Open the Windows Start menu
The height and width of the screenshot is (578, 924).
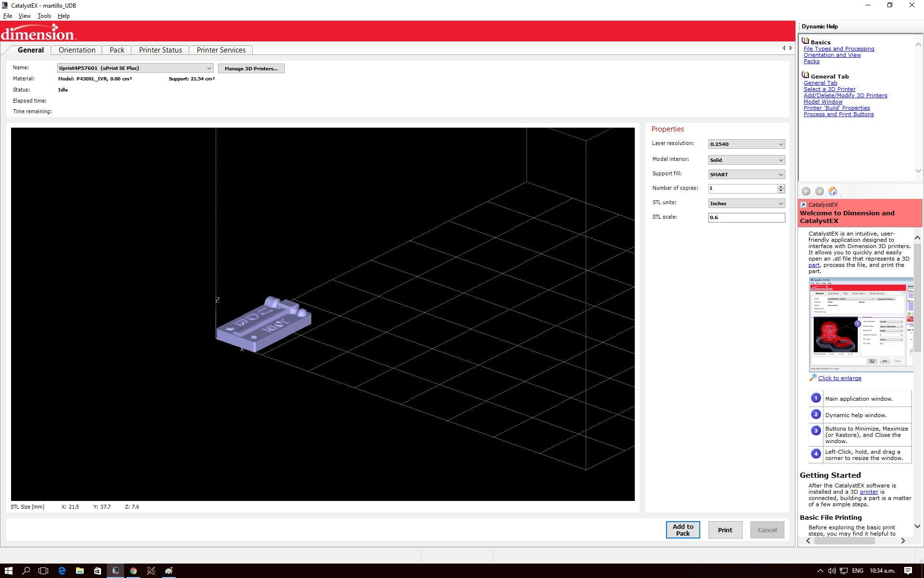pos(9,571)
